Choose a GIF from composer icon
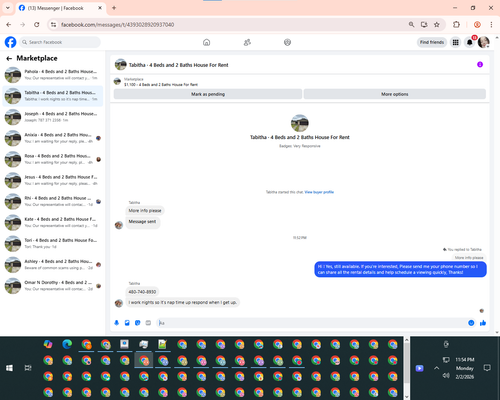The width and height of the screenshot is (500, 400). pos(148,323)
